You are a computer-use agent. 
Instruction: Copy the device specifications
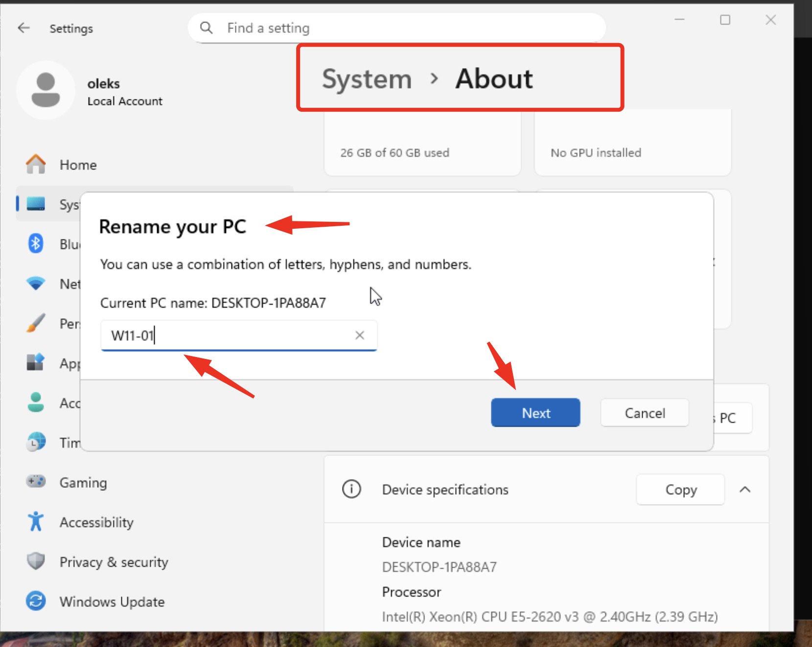coord(680,489)
